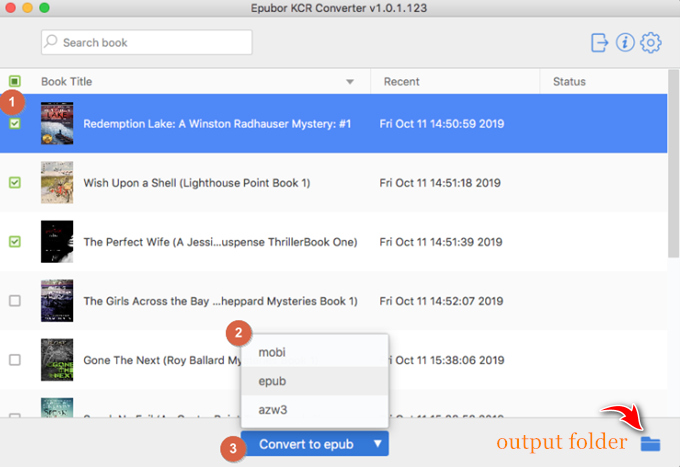Select Gone The Next title text

(x=163, y=360)
